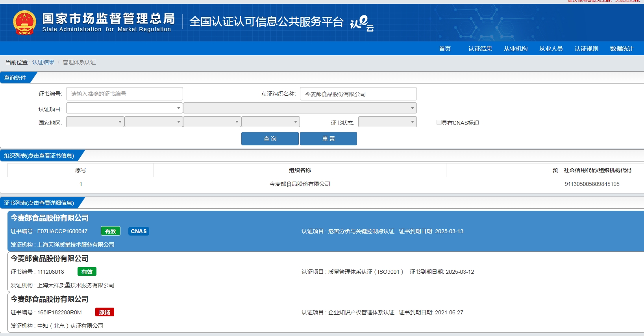The image size is (644, 336).
Task: Click the national emblem logo
Action: tap(24, 22)
